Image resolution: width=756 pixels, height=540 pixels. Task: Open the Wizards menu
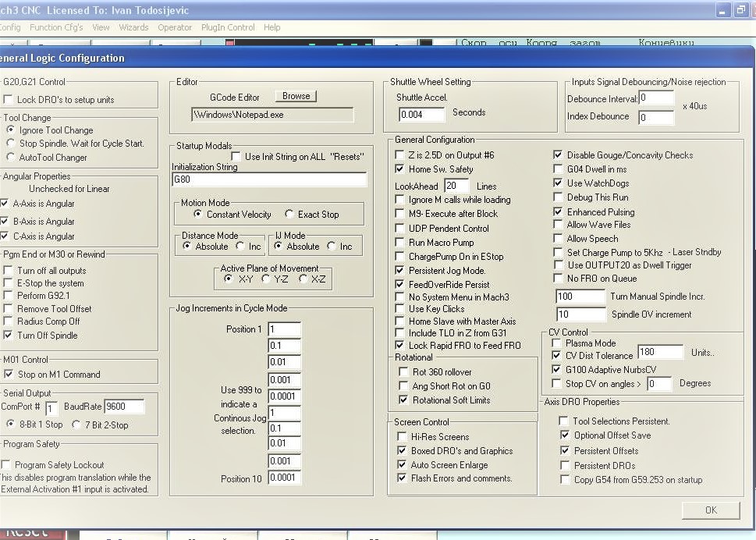click(x=133, y=27)
